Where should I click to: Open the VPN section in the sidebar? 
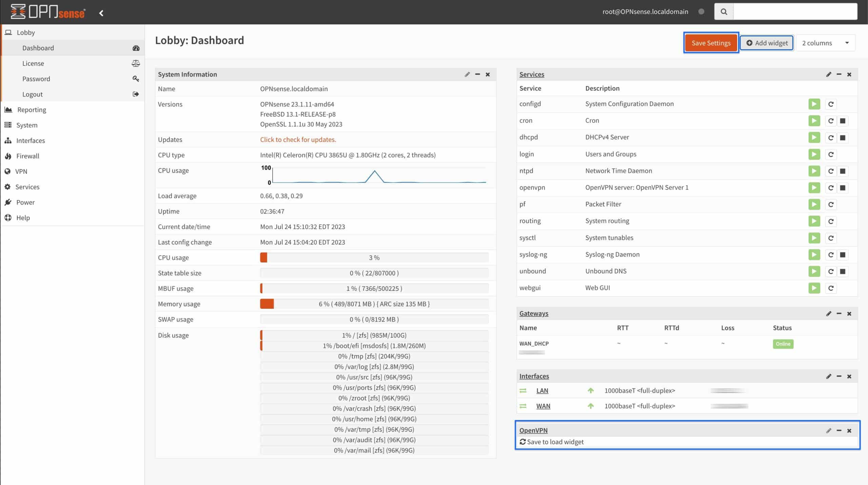coord(21,171)
